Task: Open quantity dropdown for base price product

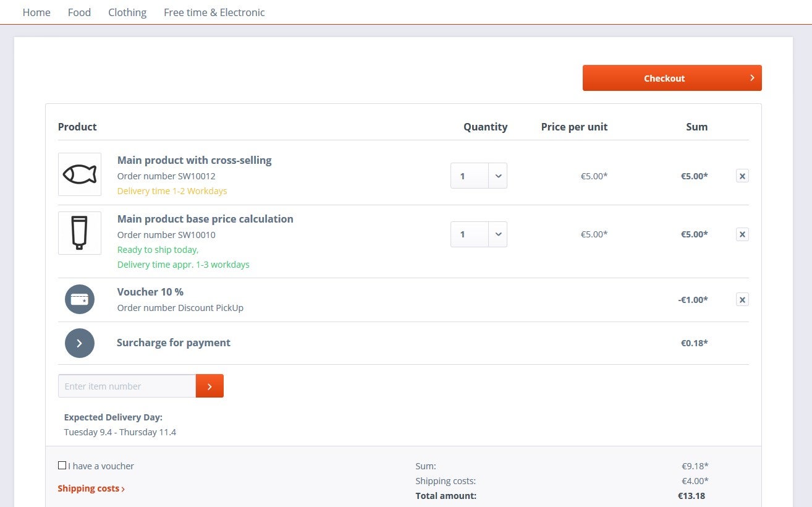Action: click(x=479, y=234)
